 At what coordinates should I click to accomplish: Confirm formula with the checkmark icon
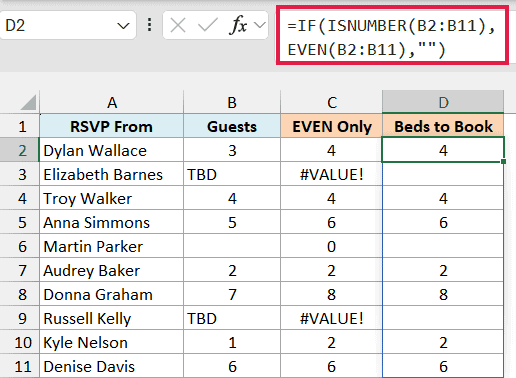pyautogui.click(x=207, y=26)
